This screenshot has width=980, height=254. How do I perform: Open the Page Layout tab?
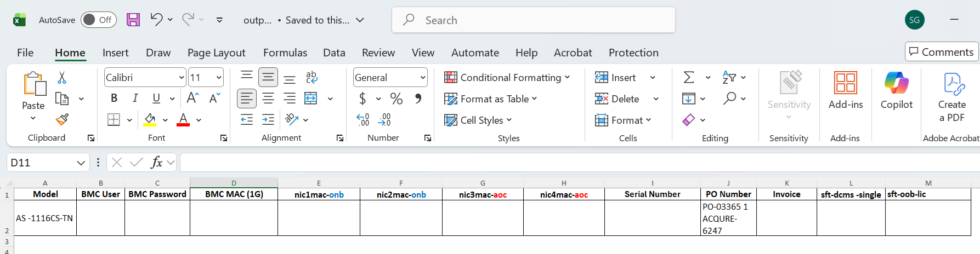coord(216,53)
